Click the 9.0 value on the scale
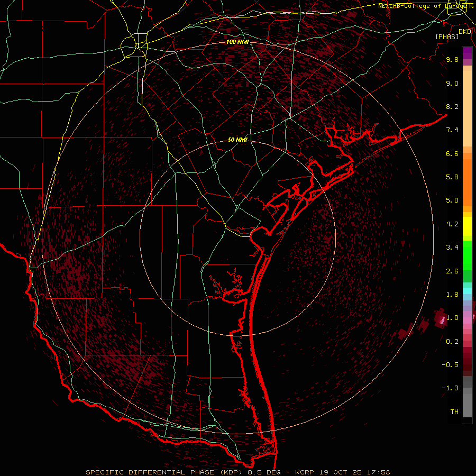This screenshot has width=476, height=476. pos(452,83)
